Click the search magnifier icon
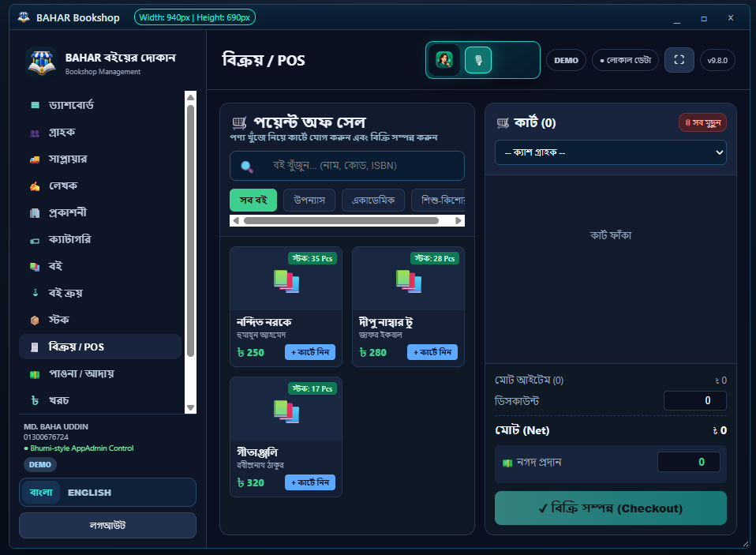The width and height of the screenshot is (756, 555). coord(247,167)
